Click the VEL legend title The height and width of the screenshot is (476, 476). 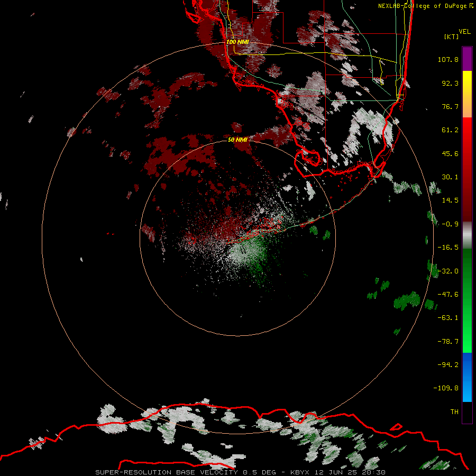click(x=464, y=32)
